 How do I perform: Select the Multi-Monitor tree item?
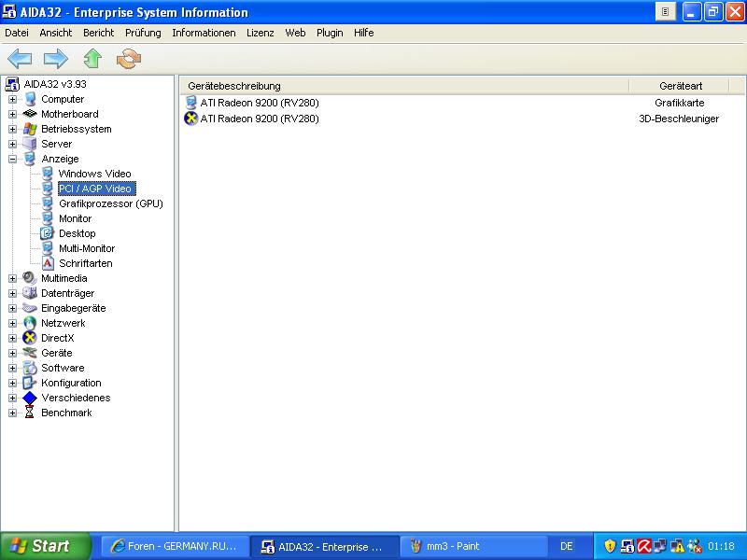[x=87, y=248]
